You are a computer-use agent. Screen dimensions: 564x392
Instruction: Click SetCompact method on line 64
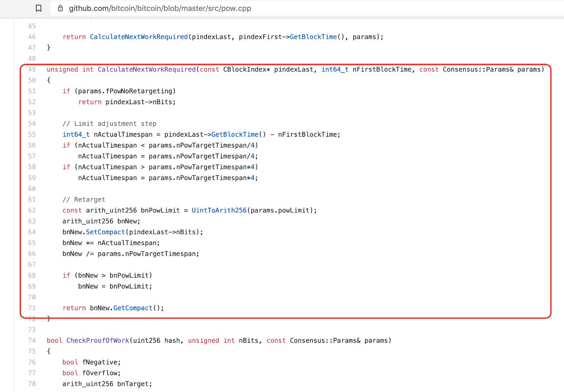pyautogui.click(x=105, y=232)
